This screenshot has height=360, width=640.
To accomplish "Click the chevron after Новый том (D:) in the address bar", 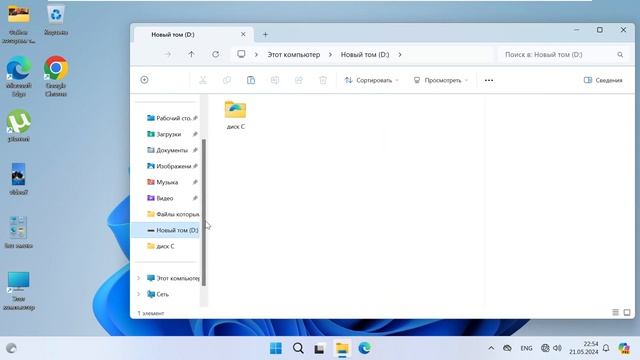I will [x=400, y=54].
